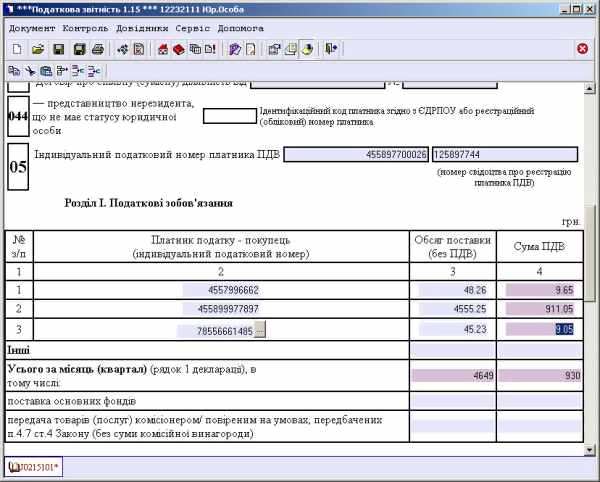The image size is (600, 482).
Task: Open the Сервіс menu
Action: (x=193, y=28)
